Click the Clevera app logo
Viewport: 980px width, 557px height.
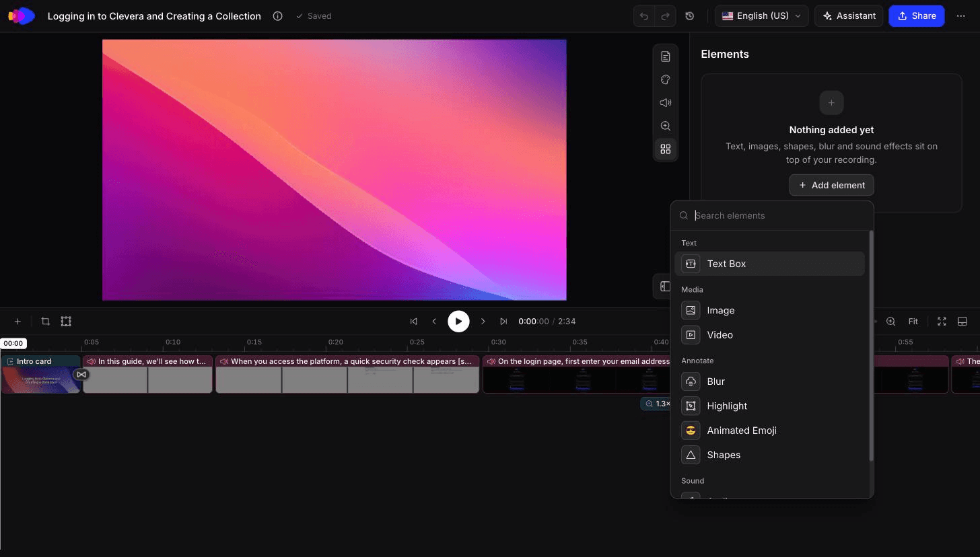(22, 16)
